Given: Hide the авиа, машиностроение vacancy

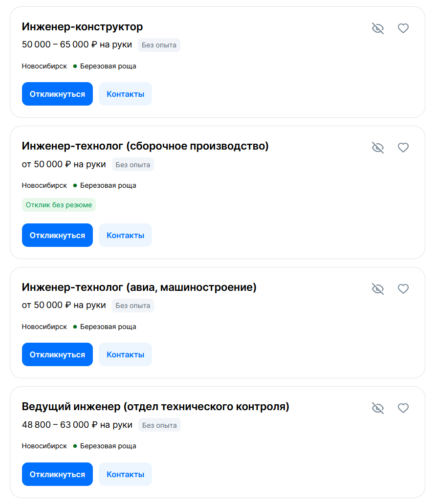Looking at the screenshot, I should point(378,289).
